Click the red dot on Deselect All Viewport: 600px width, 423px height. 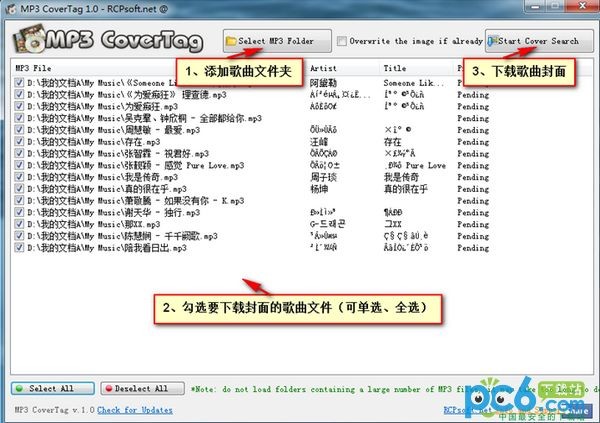click(109, 388)
